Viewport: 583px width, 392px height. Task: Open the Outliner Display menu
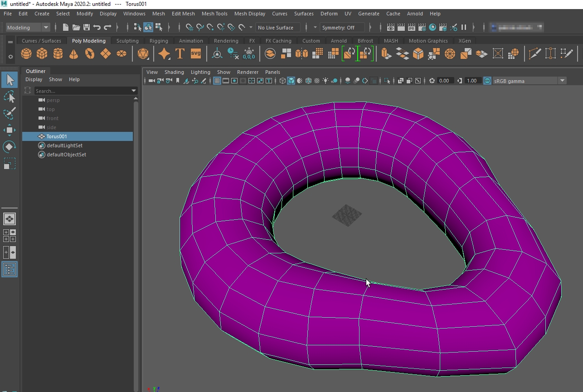pyautogui.click(x=34, y=79)
